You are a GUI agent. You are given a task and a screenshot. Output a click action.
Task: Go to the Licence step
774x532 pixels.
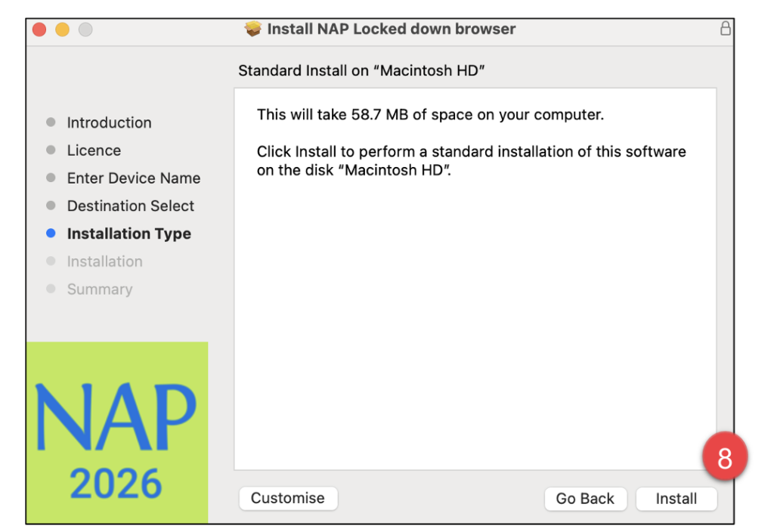point(94,150)
